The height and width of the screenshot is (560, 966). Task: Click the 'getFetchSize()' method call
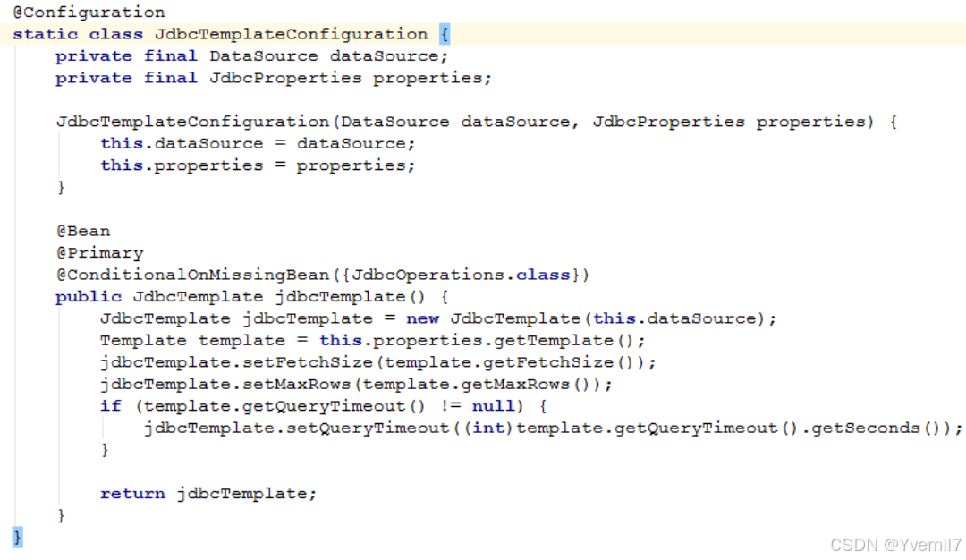click(x=559, y=362)
